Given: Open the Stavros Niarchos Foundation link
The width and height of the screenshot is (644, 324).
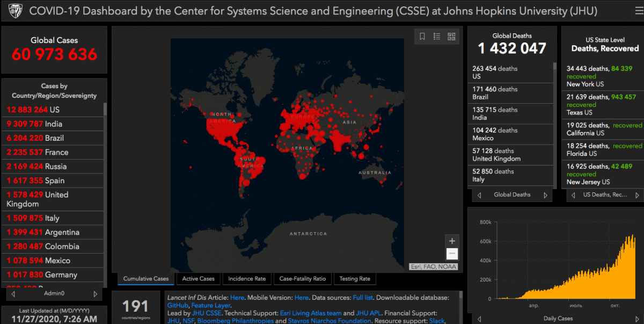Looking at the screenshot, I should (330, 321).
